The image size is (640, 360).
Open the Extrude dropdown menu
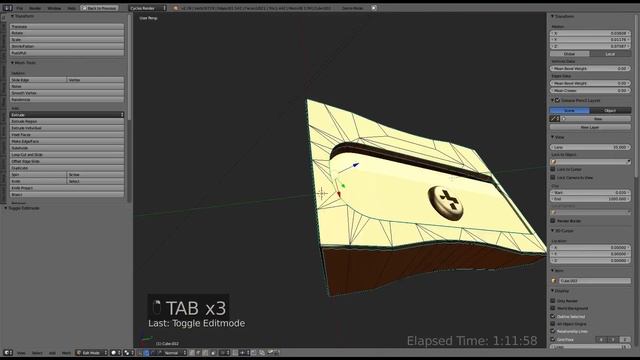[67, 115]
